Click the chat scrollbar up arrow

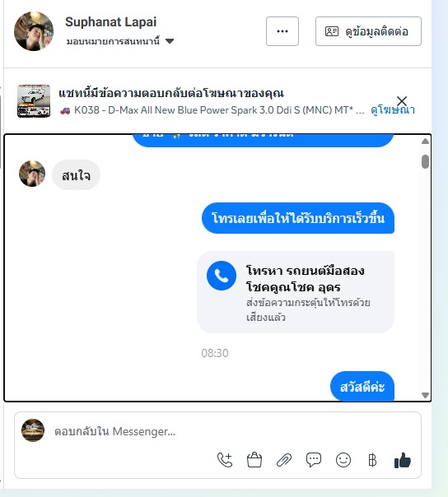[x=425, y=141]
